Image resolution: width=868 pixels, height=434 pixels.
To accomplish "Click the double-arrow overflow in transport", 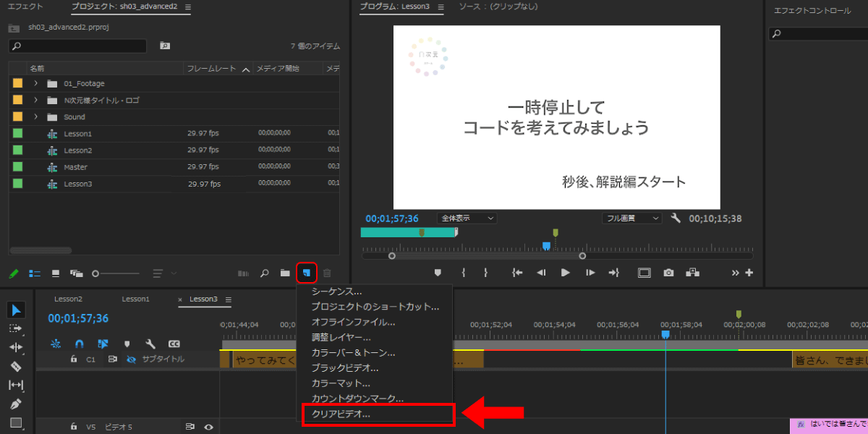I will point(736,273).
